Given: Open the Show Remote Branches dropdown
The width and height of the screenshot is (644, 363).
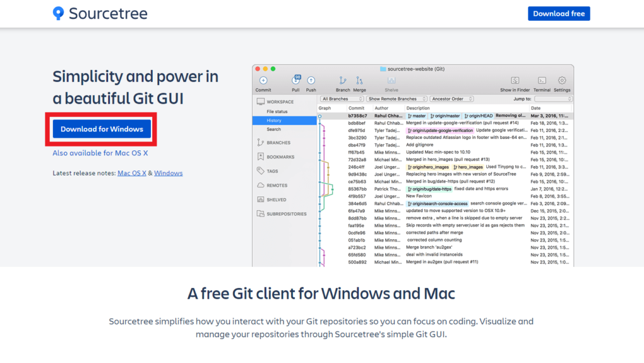Looking at the screenshot, I should pos(394,99).
